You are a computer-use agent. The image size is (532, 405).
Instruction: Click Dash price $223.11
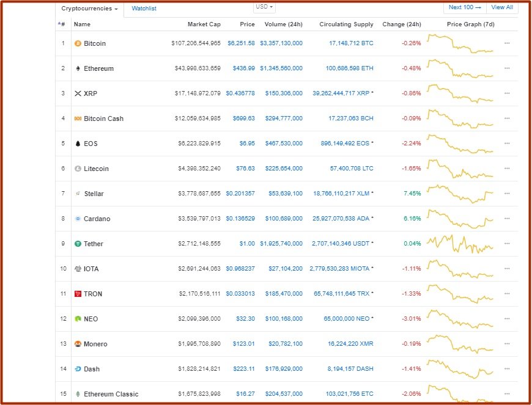point(244,369)
